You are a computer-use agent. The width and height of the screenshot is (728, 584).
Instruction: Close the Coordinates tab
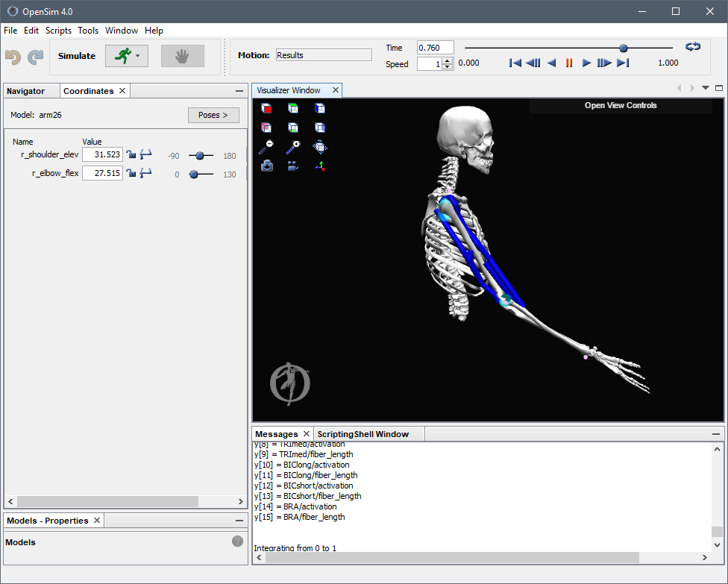[x=122, y=90]
